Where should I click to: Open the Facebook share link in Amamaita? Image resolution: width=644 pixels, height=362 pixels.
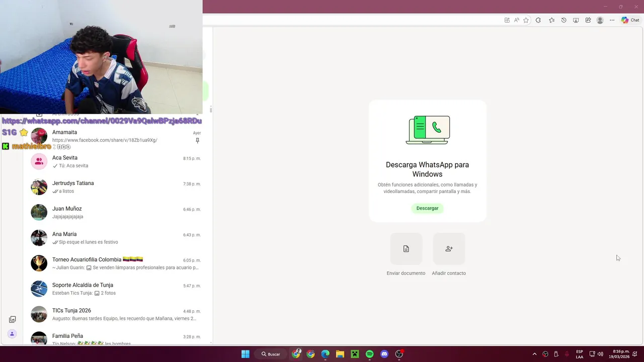[105, 140]
